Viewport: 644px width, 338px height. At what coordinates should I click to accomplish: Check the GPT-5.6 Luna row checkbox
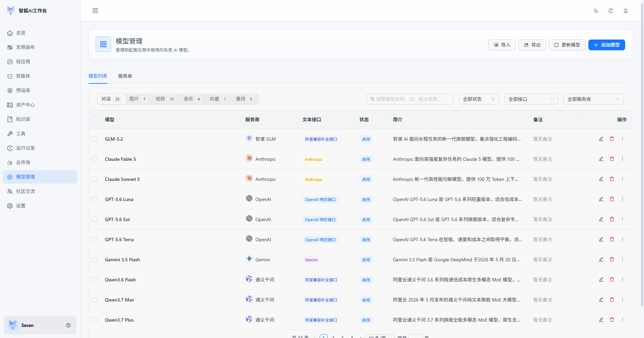94,199
